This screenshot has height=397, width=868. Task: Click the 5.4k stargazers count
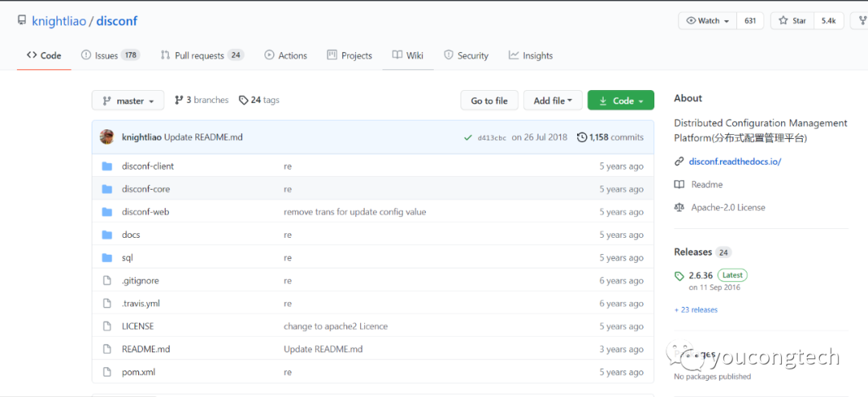coord(829,21)
